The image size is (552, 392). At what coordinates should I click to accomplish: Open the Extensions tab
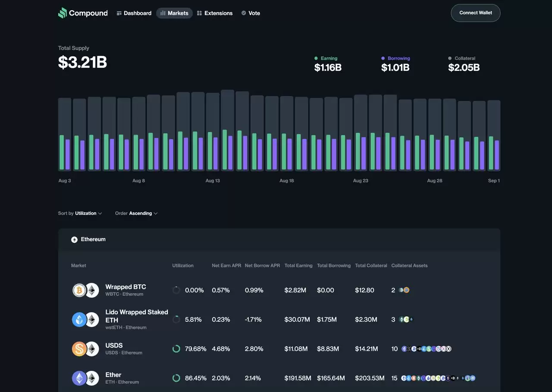coord(214,13)
